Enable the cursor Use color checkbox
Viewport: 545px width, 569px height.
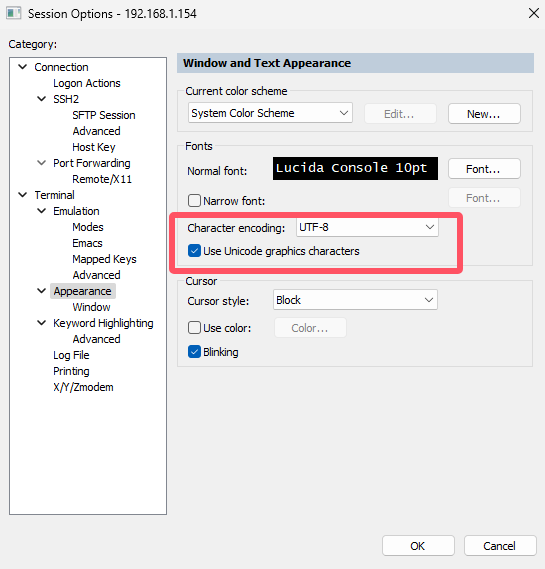point(194,328)
